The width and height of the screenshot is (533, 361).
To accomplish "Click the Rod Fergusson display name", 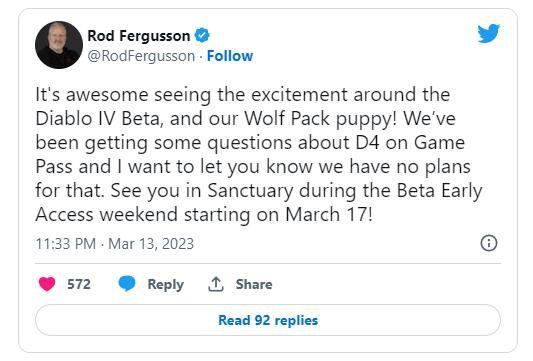I will coord(139,36).
